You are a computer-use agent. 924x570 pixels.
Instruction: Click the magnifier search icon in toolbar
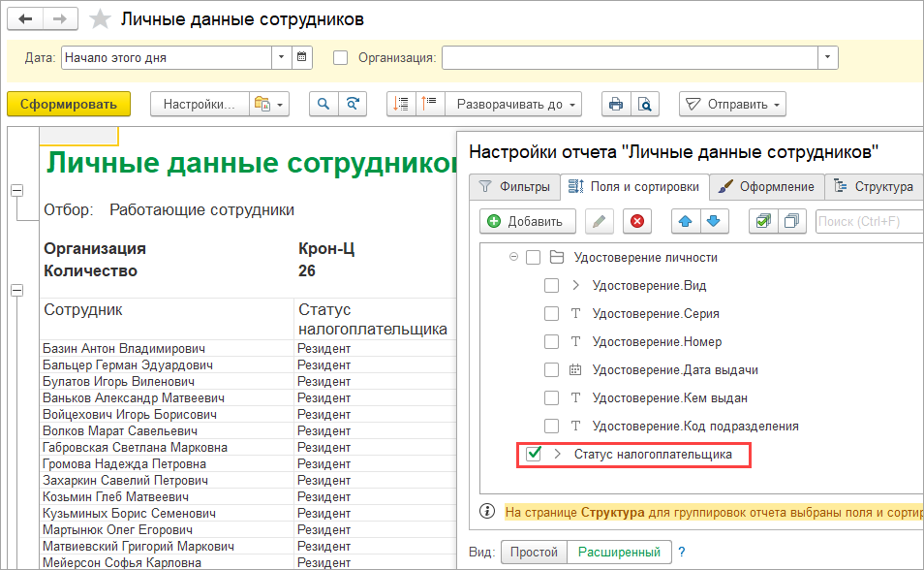coord(323,104)
